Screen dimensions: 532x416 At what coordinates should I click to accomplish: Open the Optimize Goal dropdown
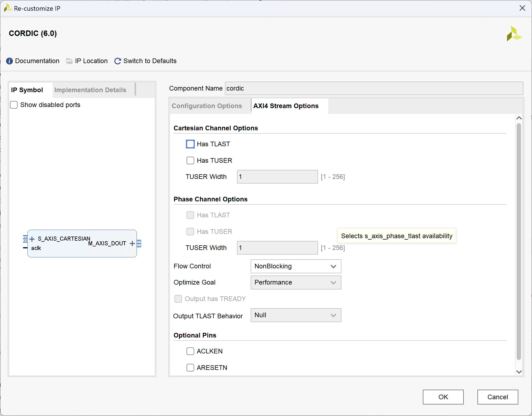pyautogui.click(x=296, y=282)
